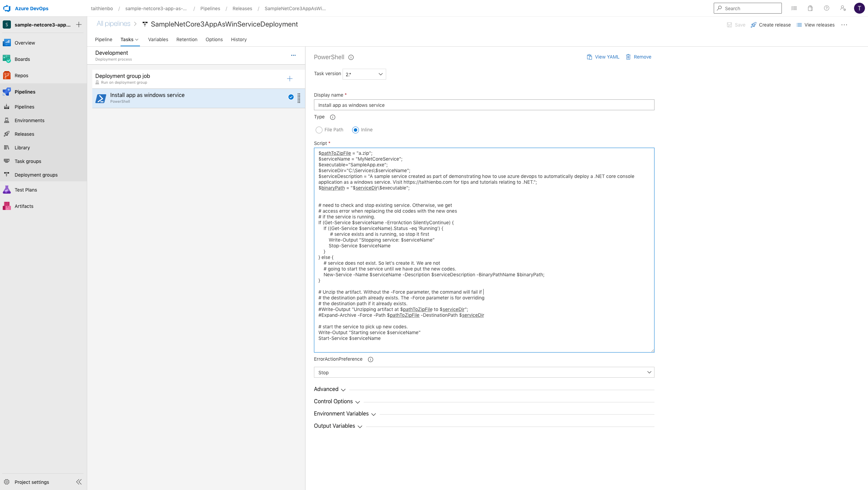Click the Create release button
Screen dimensions: 868x490
[x=771, y=25]
